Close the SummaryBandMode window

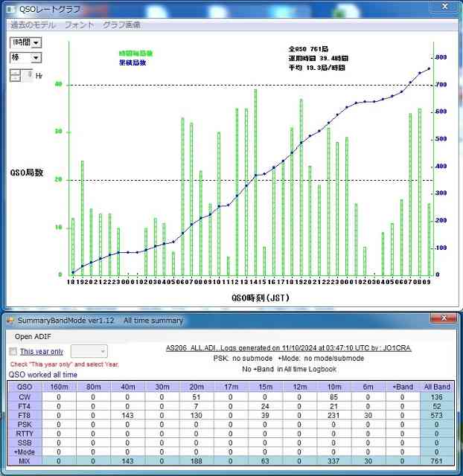point(445,319)
